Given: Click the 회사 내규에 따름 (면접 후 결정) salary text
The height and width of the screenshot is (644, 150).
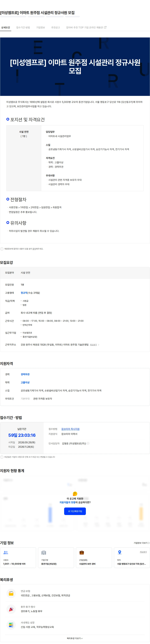Looking at the screenshot, I should (x=36, y=313).
